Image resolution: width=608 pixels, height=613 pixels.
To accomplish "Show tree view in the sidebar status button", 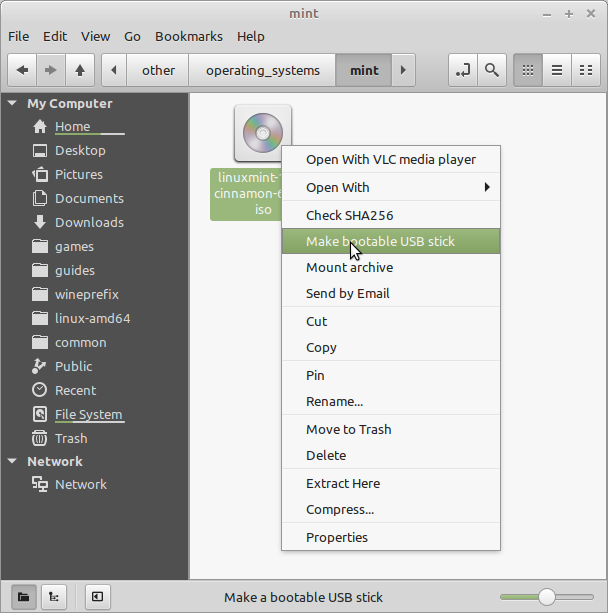I will pyautogui.click(x=54, y=597).
